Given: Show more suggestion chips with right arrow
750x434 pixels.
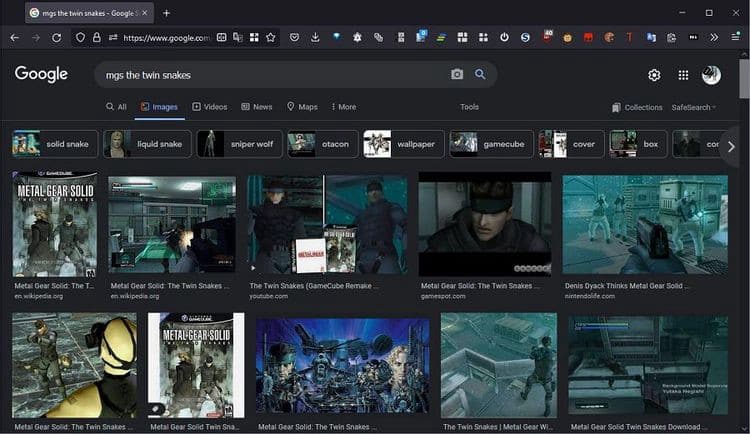Looking at the screenshot, I should [731, 146].
